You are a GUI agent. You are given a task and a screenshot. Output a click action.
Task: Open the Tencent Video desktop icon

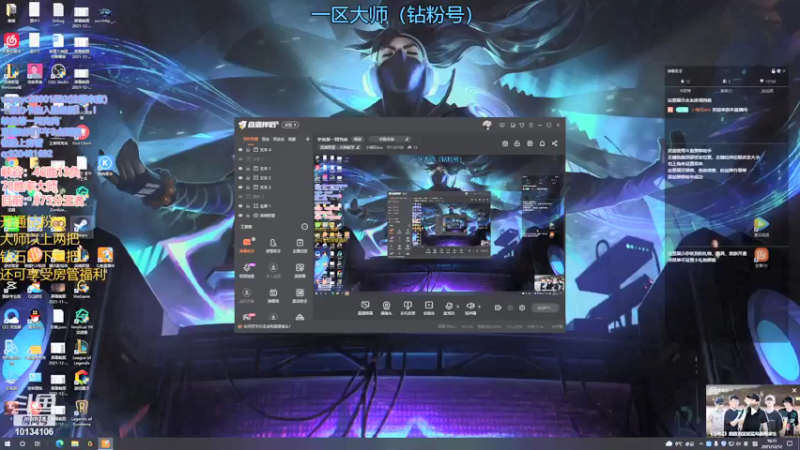pyautogui.click(x=761, y=226)
